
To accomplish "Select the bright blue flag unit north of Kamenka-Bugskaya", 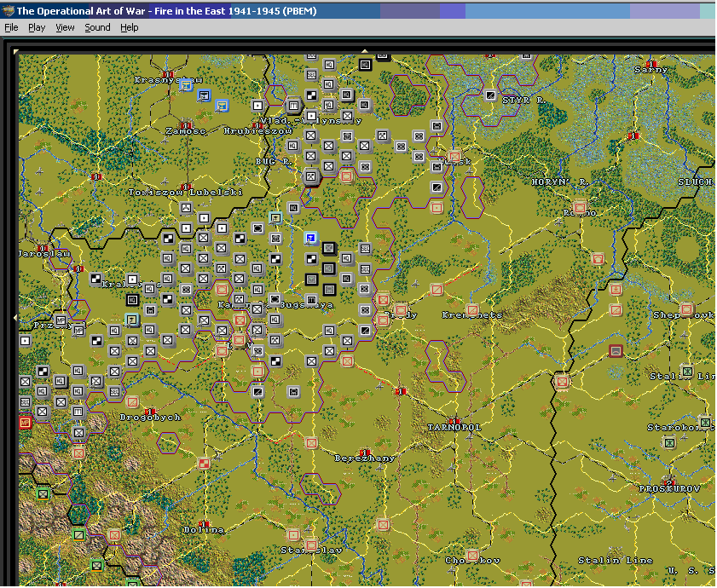I will pos(311,238).
